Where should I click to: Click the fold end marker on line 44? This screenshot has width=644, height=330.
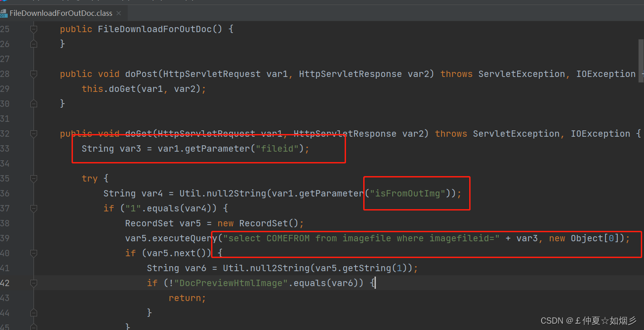click(x=34, y=313)
